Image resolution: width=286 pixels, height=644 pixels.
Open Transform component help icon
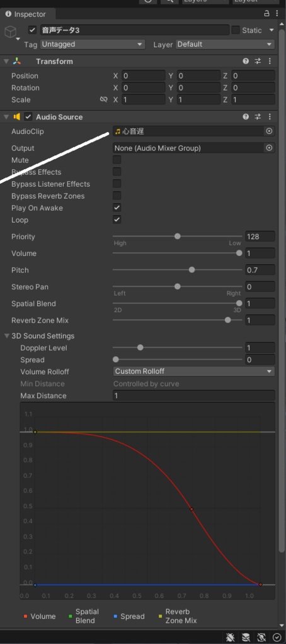pyautogui.click(x=246, y=61)
